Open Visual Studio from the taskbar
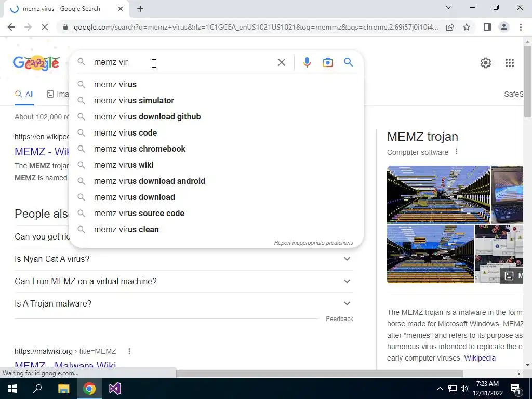The image size is (532, 399). coord(115,389)
